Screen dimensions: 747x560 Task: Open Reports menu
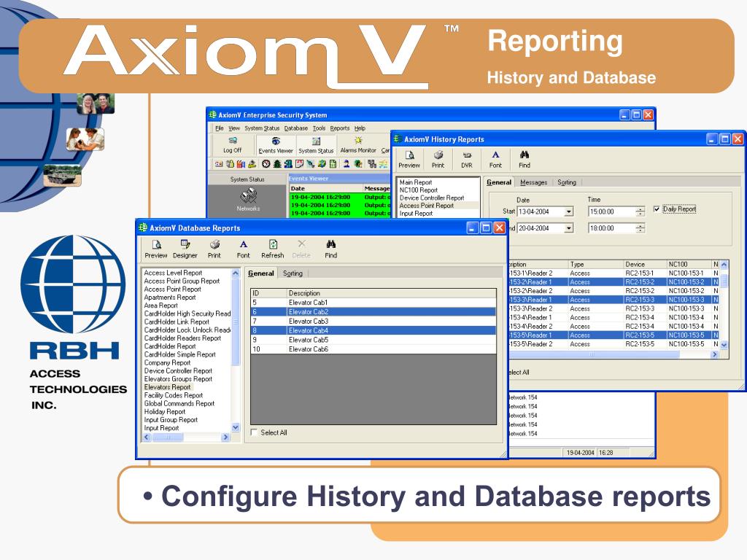(340, 128)
